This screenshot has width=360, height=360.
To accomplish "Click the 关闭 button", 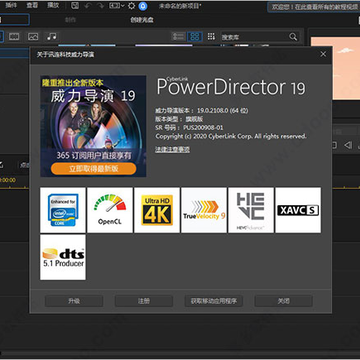I will (x=284, y=301).
